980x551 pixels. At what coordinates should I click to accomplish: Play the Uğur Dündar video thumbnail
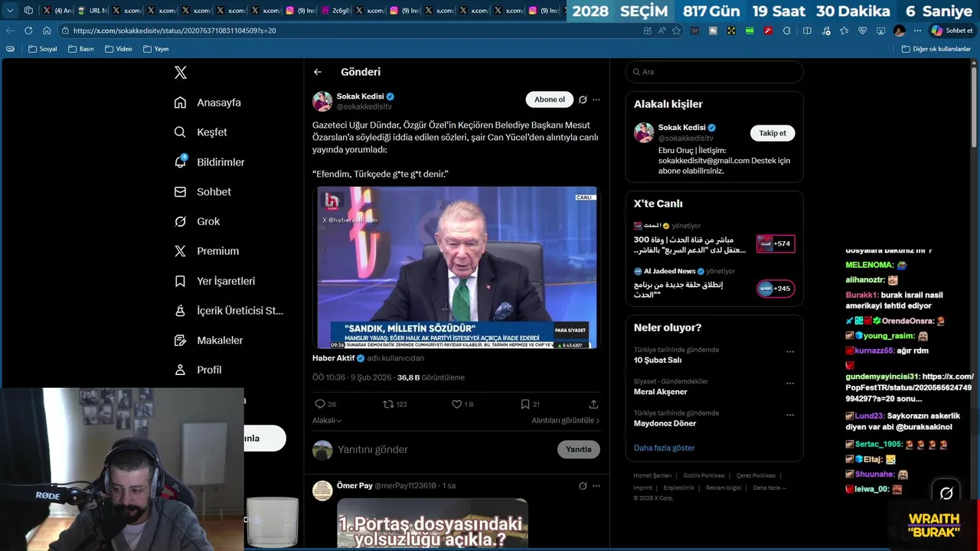pos(456,267)
